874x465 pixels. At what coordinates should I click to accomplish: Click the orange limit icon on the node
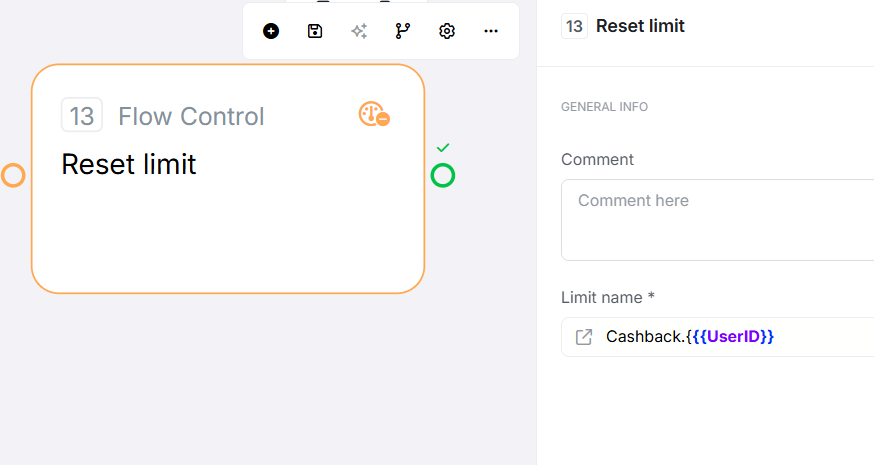coord(374,115)
